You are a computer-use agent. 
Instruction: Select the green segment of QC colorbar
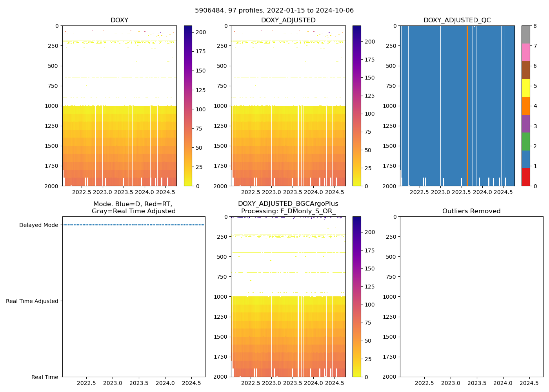point(525,142)
